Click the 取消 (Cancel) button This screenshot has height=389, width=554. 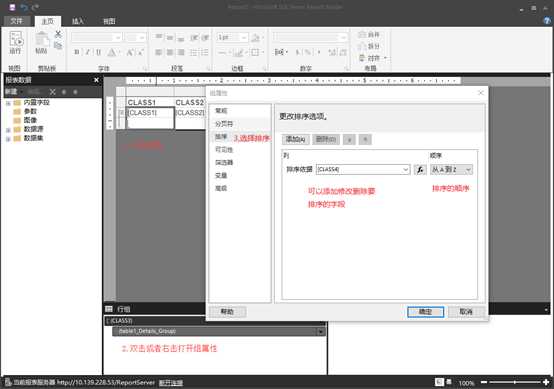pyautogui.click(x=466, y=312)
